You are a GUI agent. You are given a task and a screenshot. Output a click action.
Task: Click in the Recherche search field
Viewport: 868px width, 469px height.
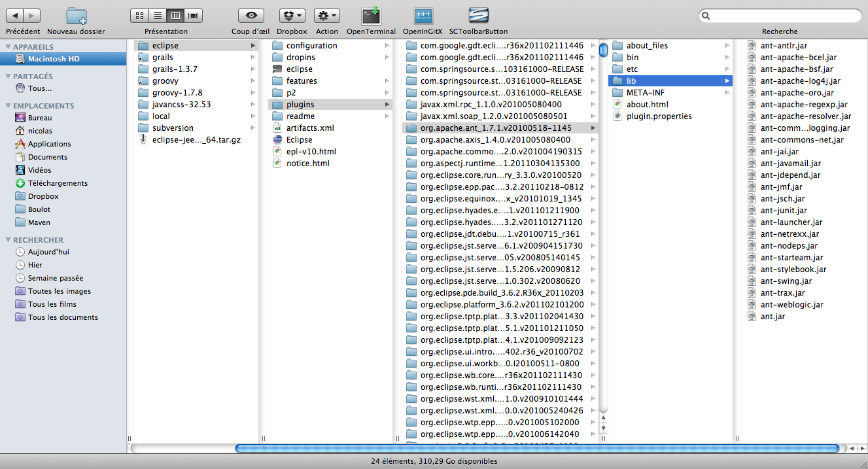pyautogui.click(x=782, y=16)
